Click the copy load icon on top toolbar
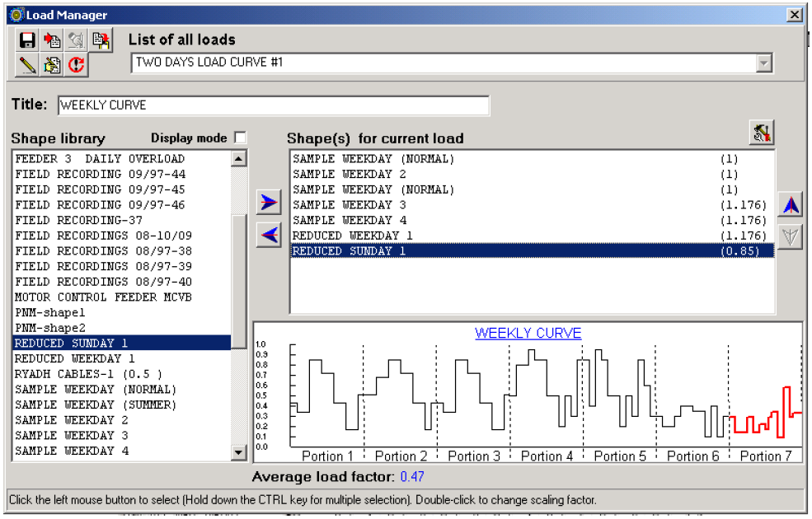The width and height of the screenshot is (812, 519). pos(101,40)
